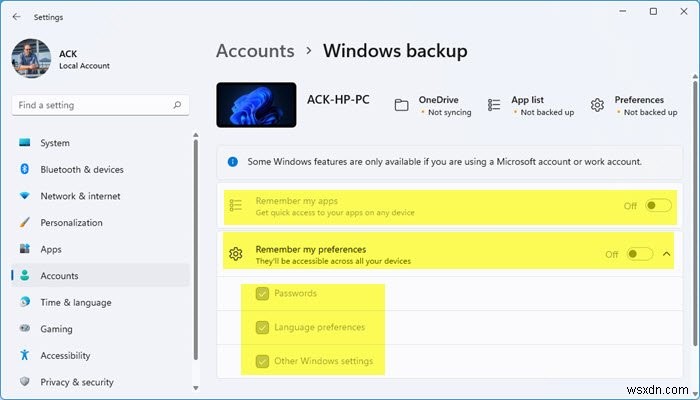This screenshot has height=400, width=700.
Task: Navigate to Accounts breadcrumb
Action: point(255,51)
